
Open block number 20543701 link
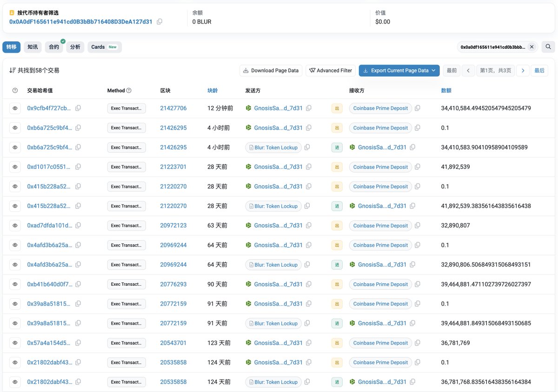pos(173,343)
